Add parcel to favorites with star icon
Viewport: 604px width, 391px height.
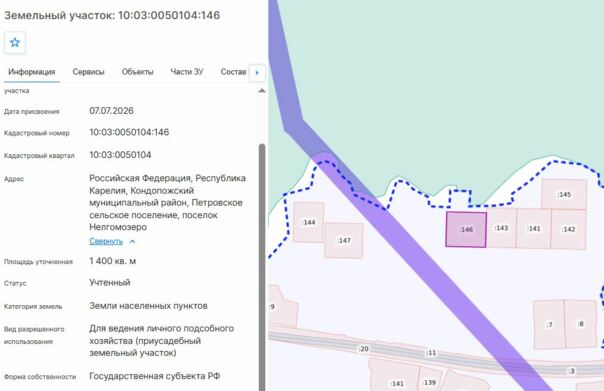[15, 42]
